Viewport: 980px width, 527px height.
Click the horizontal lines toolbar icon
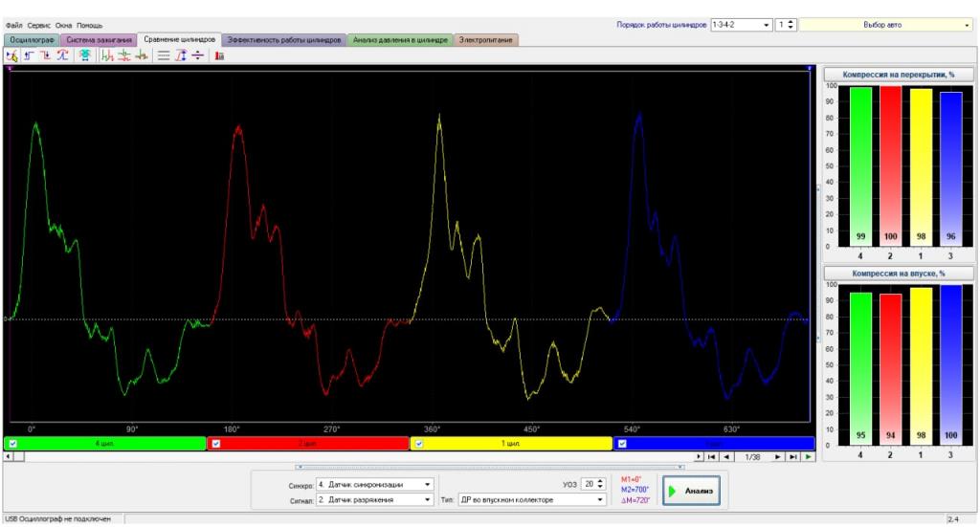coord(164,55)
